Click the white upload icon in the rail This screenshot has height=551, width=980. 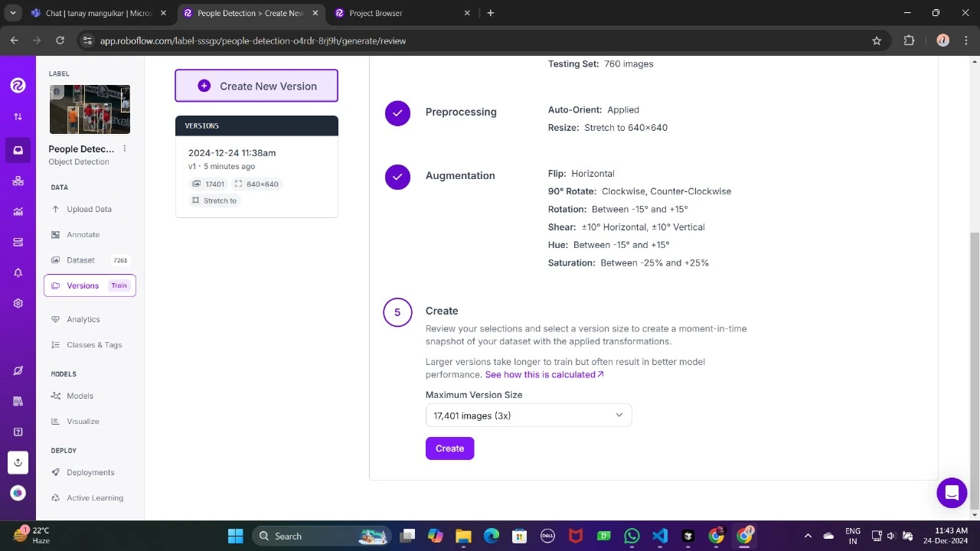point(18,462)
